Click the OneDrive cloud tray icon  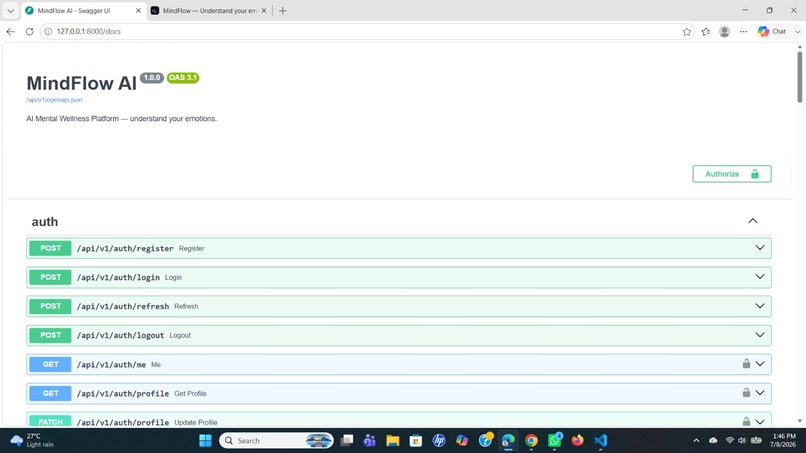tap(713, 441)
